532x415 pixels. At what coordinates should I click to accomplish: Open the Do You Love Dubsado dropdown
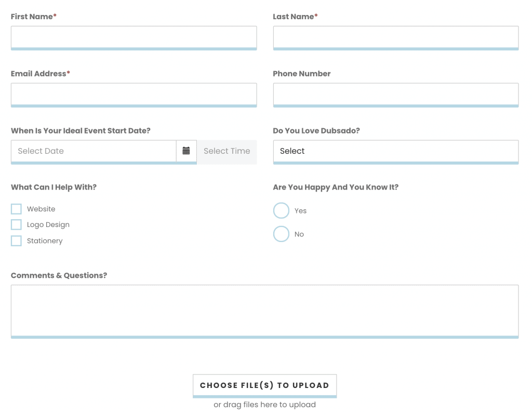point(396,152)
